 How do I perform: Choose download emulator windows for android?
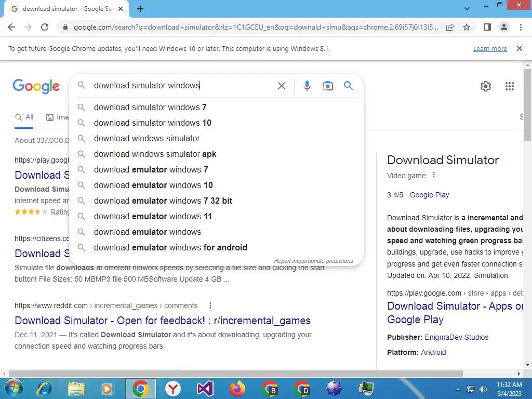217,248
